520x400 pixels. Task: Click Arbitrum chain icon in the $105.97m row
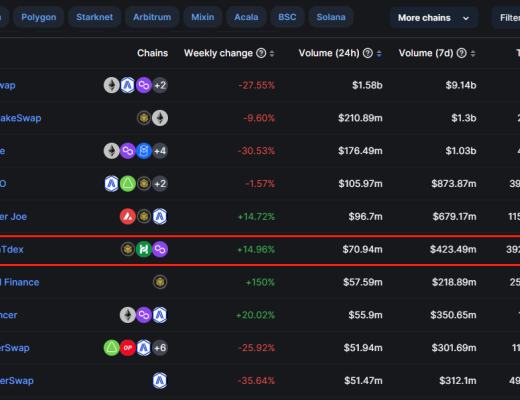click(112, 184)
